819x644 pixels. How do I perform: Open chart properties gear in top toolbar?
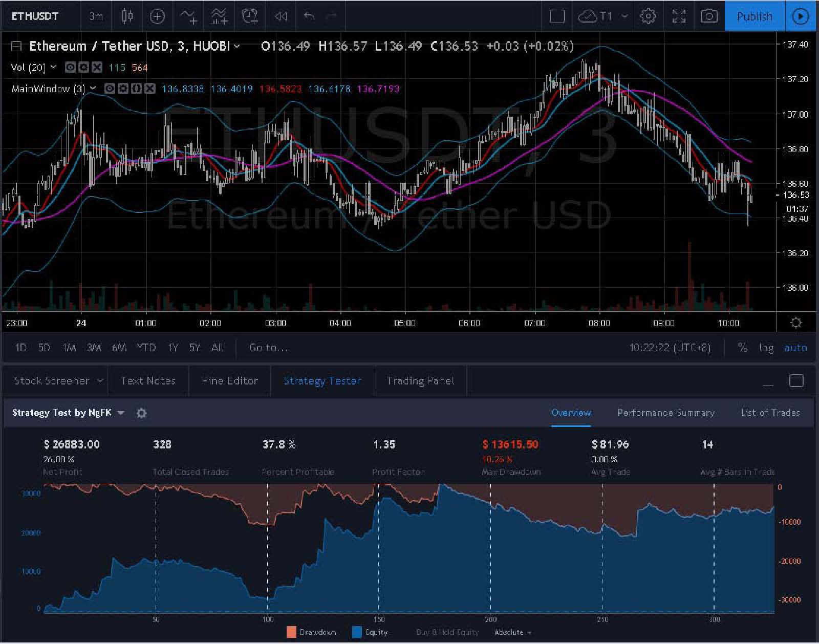point(648,16)
